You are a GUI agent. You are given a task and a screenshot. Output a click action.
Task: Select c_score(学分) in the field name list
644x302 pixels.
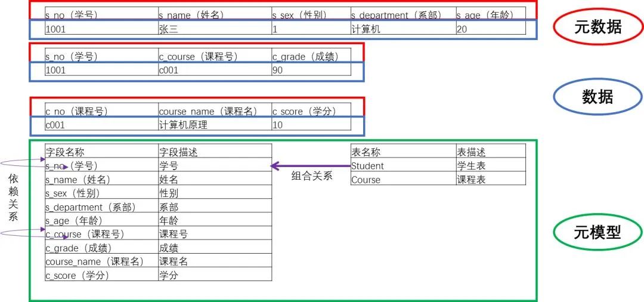102,274
